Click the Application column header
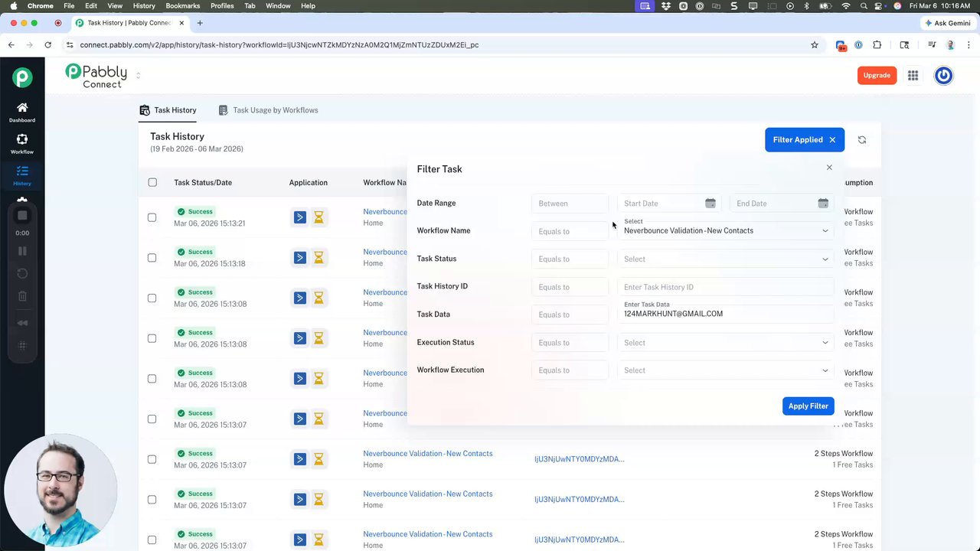The height and width of the screenshot is (551, 980). pyautogui.click(x=309, y=183)
